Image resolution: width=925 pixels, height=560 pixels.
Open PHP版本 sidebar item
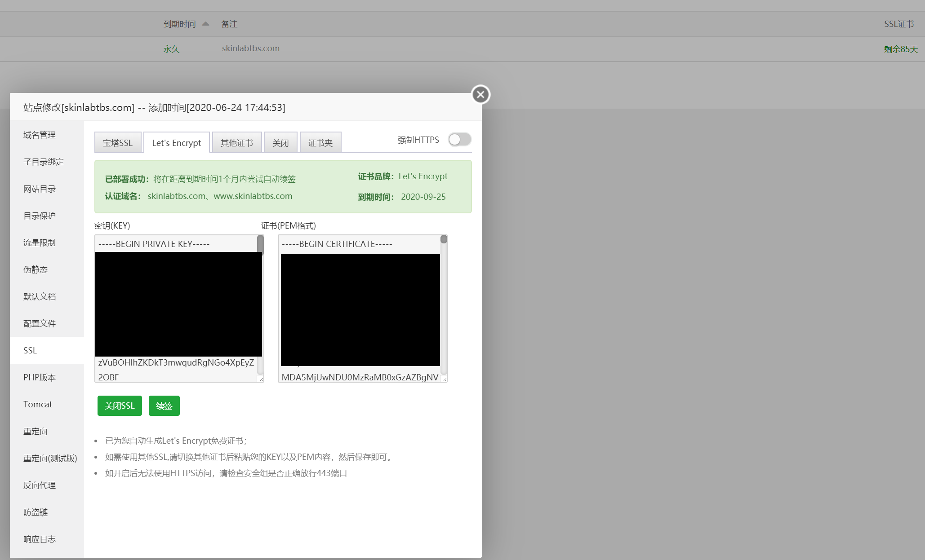coord(47,377)
